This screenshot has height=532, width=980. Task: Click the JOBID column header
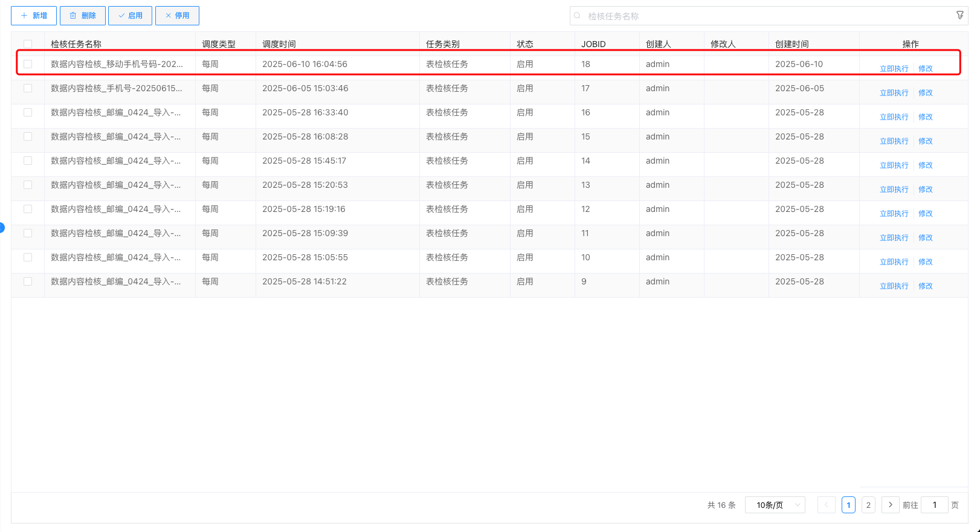pos(593,44)
